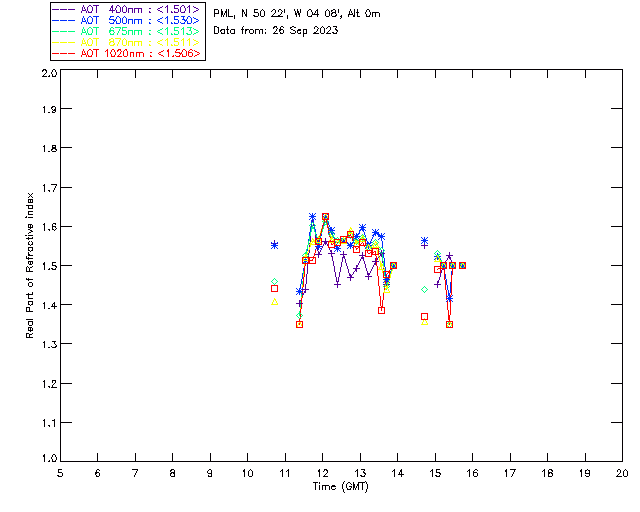The width and height of the screenshot is (640, 512).
Task: Click the blue dashed line sample in legend
Action: tap(64, 20)
